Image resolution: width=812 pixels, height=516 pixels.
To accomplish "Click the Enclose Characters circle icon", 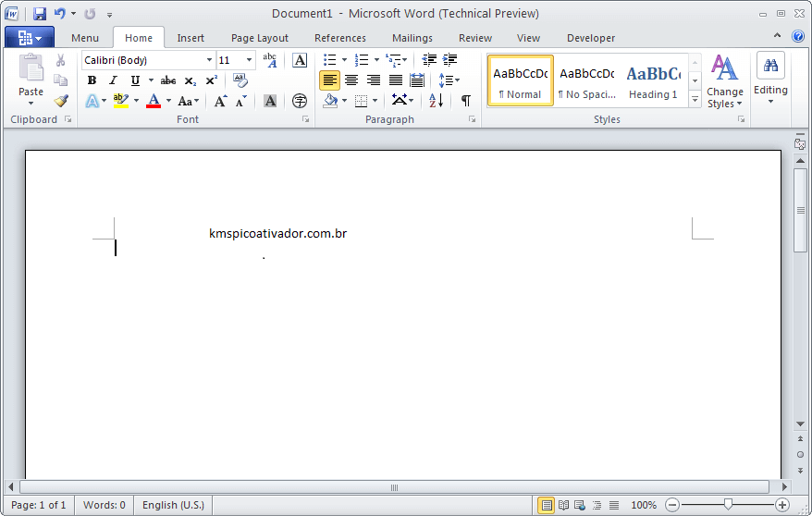I will [x=300, y=101].
